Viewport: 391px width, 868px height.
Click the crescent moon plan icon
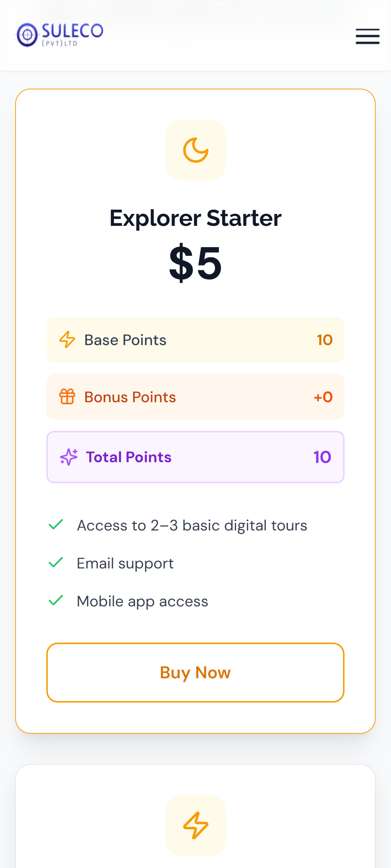[195, 150]
